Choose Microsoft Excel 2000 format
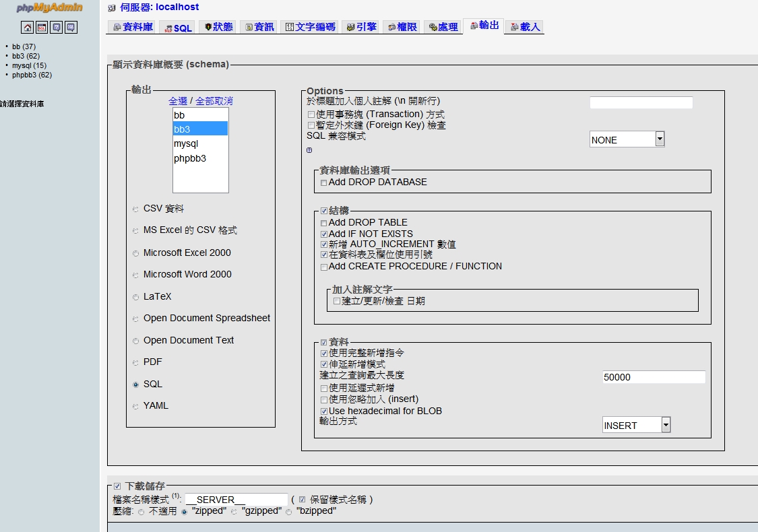Image resolution: width=758 pixels, height=532 pixels. pyautogui.click(x=135, y=253)
